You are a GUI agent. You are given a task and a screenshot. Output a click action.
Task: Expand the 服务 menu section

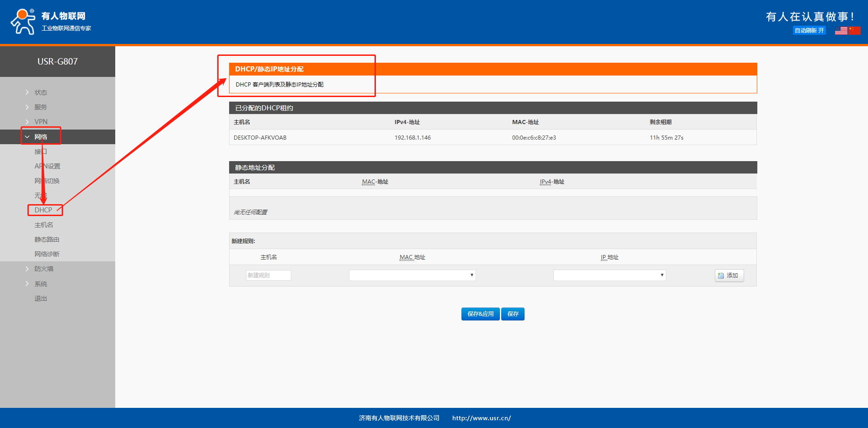tap(41, 107)
